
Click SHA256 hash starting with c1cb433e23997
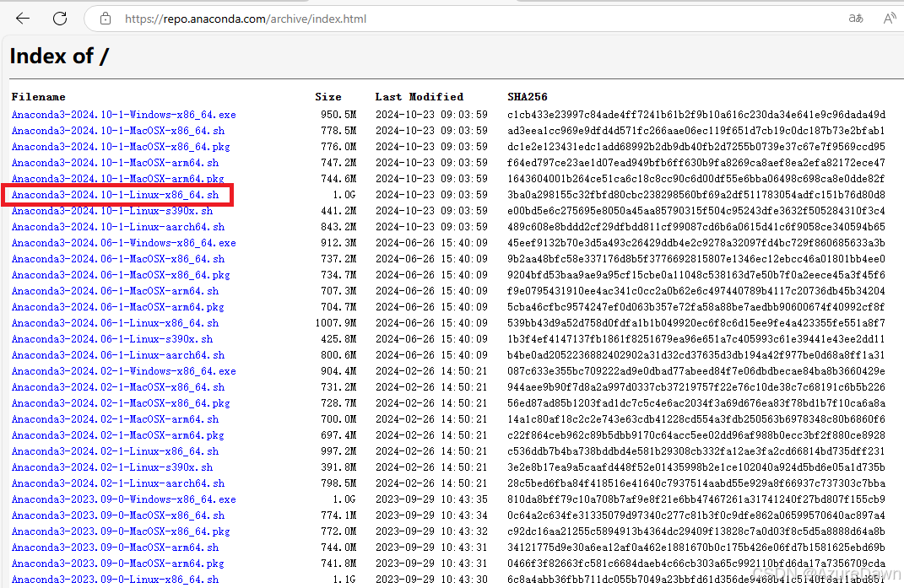(x=696, y=115)
